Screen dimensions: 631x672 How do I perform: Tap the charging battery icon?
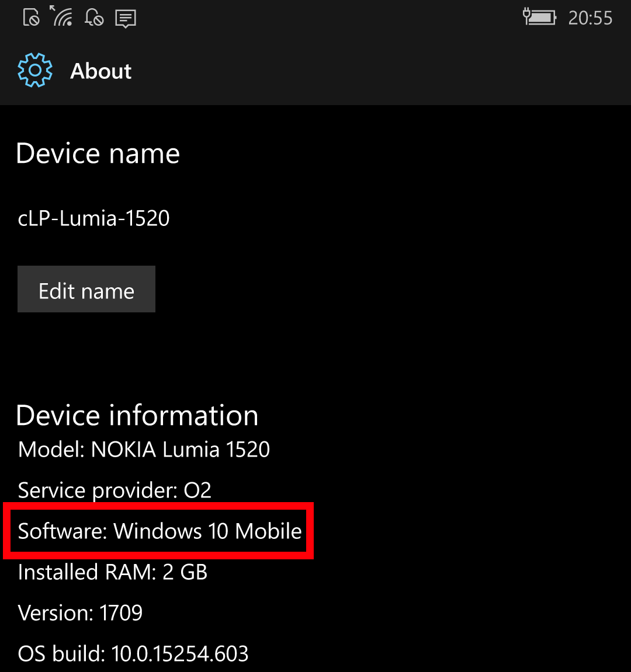[539, 18]
